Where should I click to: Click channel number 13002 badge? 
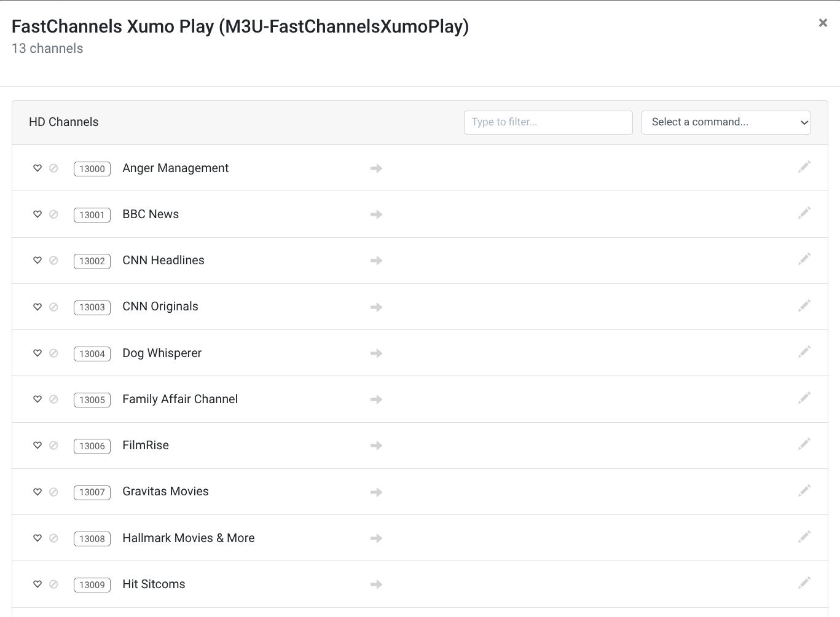92,261
